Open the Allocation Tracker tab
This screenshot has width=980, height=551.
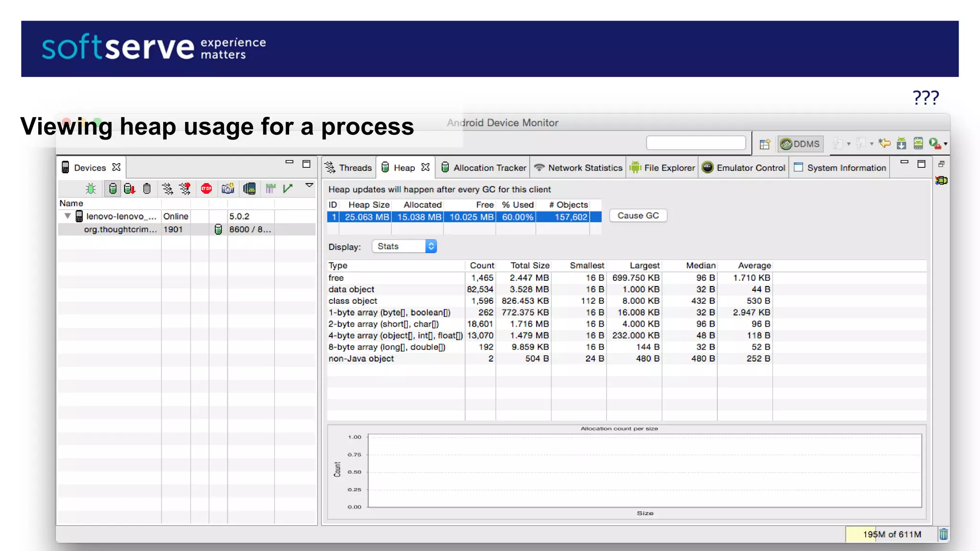(483, 168)
